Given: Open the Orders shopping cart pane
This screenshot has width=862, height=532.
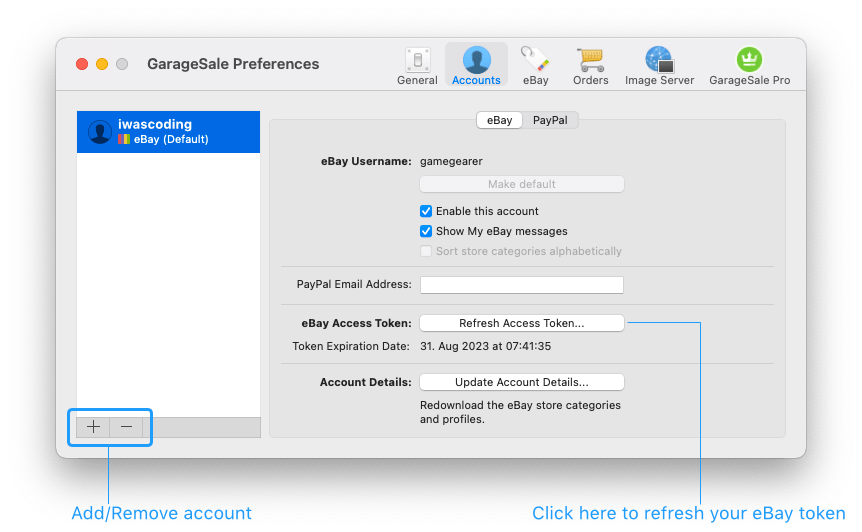Looking at the screenshot, I should pos(590,66).
